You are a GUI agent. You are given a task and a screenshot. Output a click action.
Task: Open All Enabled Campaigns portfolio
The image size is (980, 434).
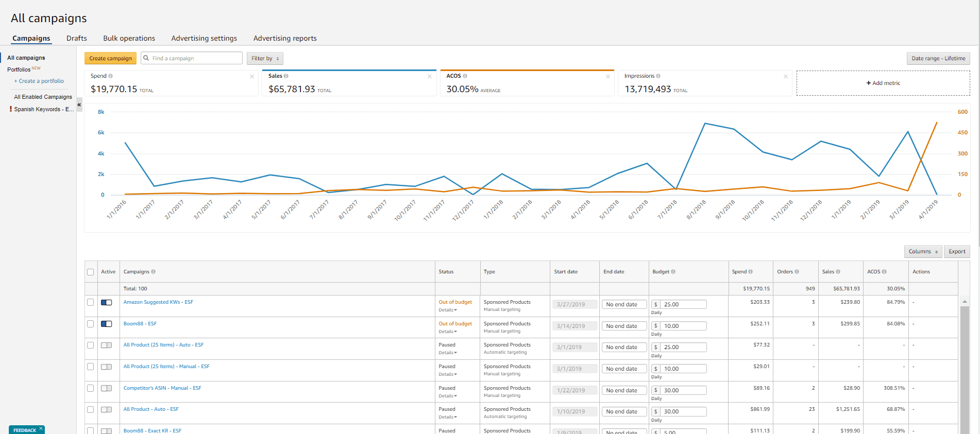pos(43,97)
